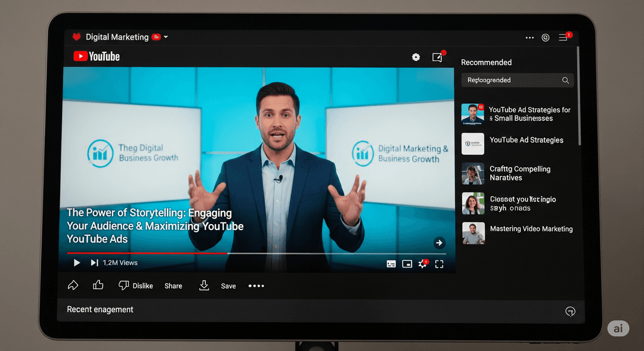The image size is (644, 351).
Task: Activate miniplayer mode
Action: pyautogui.click(x=407, y=263)
